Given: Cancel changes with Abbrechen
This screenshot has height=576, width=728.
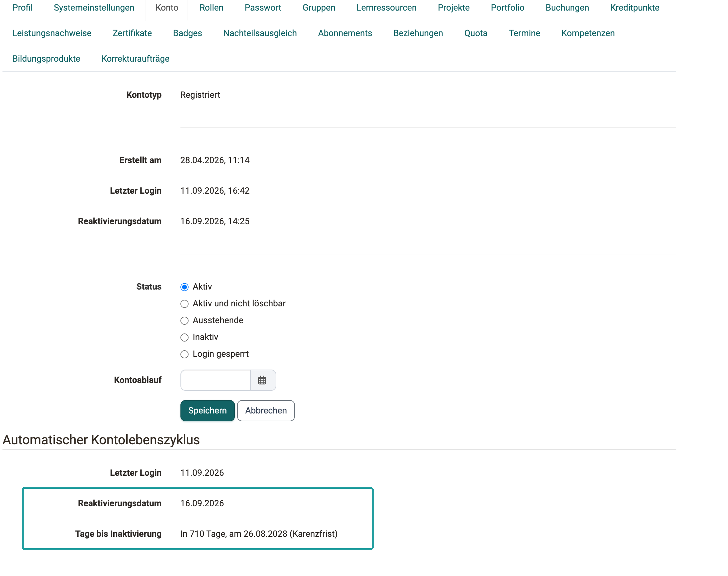Looking at the screenshot, I should (x=266, y=410).
